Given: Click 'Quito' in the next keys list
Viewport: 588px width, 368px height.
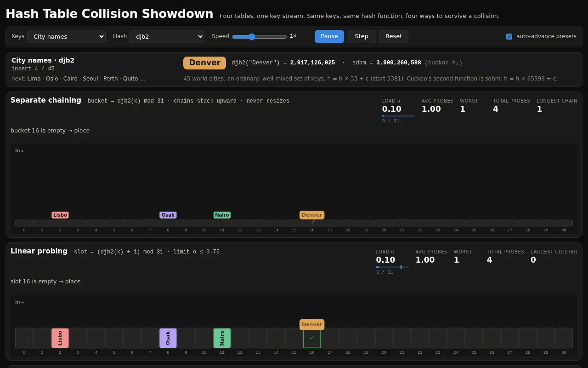Looking at the screenshot, I should click(130, 79).
